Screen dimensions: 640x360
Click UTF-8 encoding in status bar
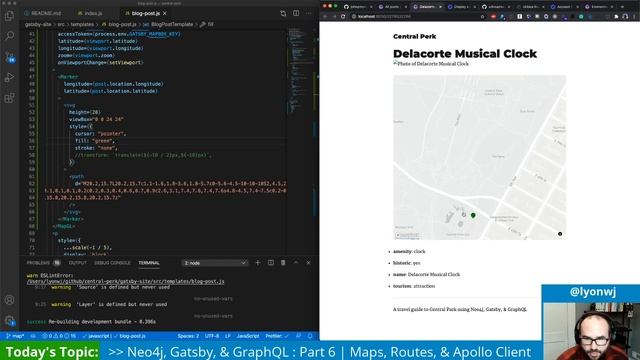[212, 336]
